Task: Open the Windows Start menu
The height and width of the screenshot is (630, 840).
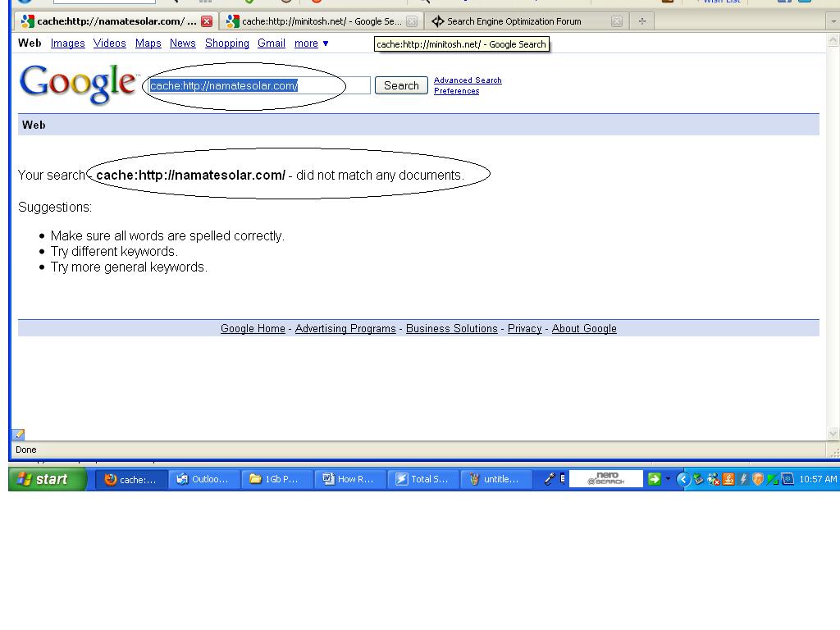Action: pyautogui.click(x=47, y=479)
